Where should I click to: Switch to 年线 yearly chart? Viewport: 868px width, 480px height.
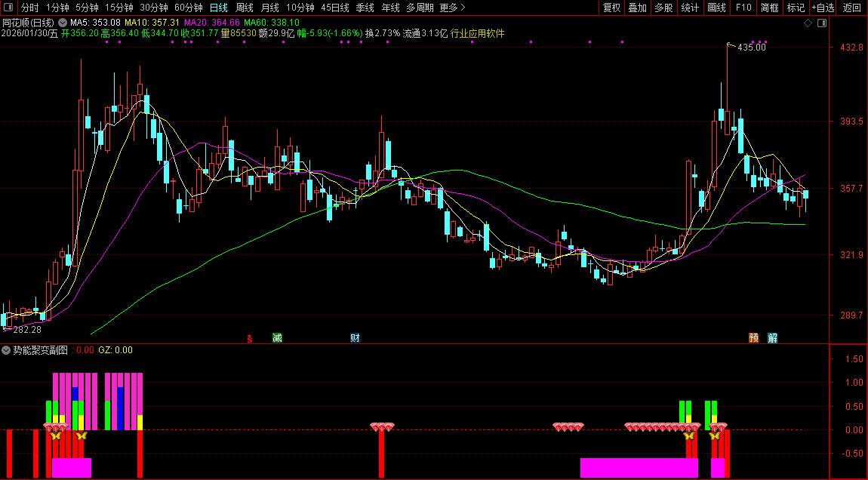(390, 8)
